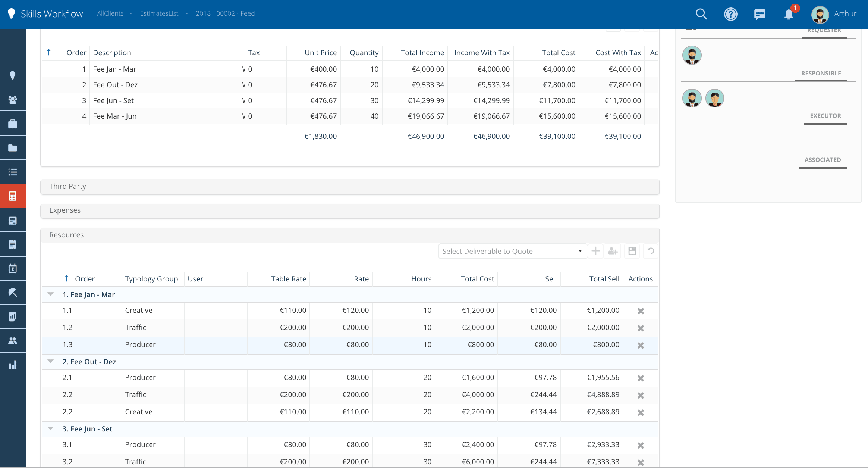
Task: Collapse the 1. Fee Jan - Mar group
Action: coord(51,294)
